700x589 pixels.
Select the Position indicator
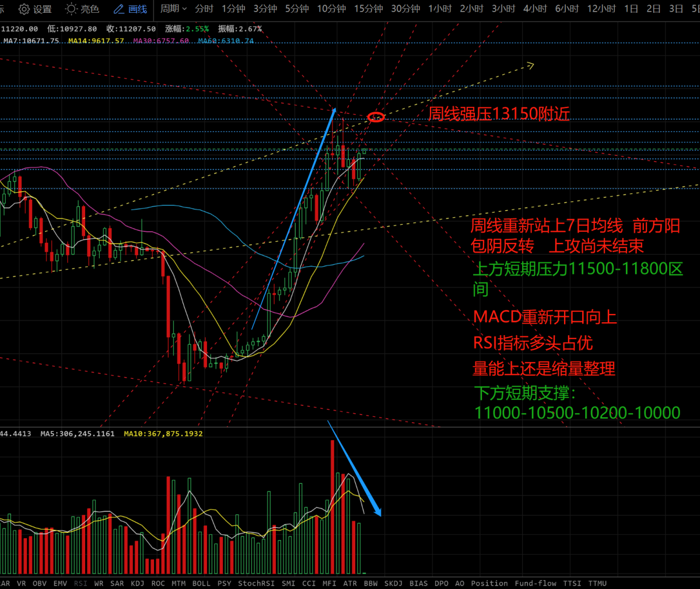(x=489, y=583)
